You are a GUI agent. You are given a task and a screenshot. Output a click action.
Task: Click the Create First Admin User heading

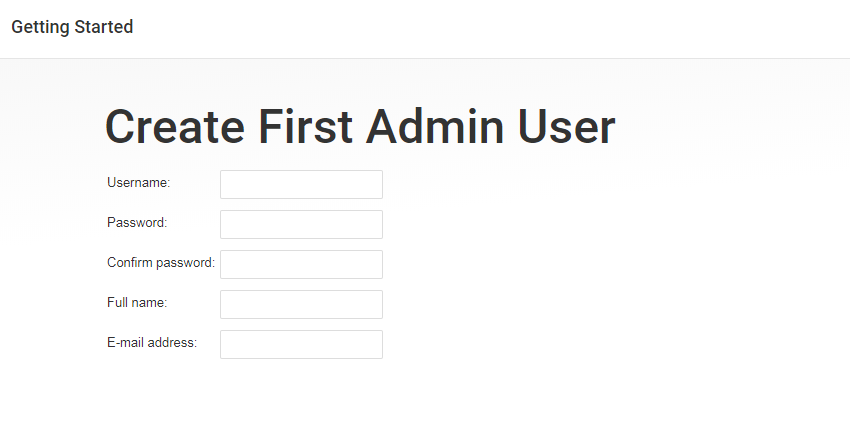pyautogui.click(x=360, y=127)
